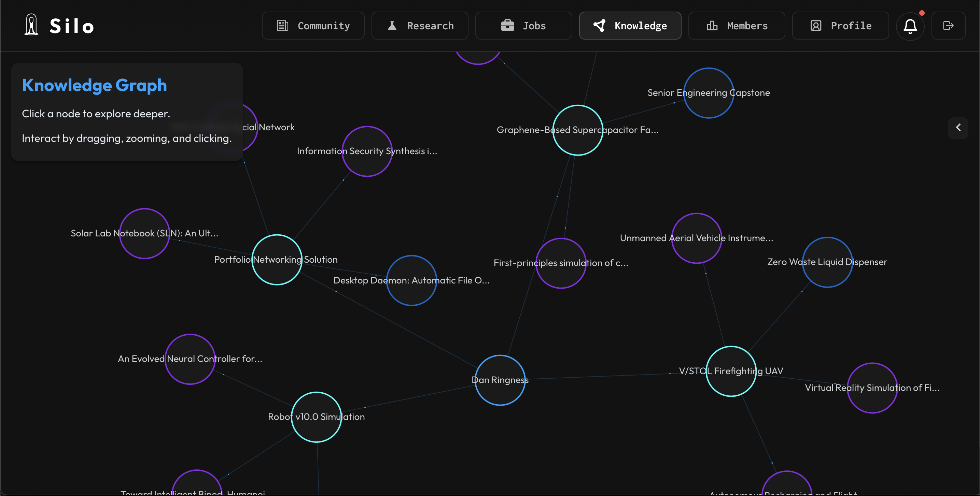Click the Senior Engineering Capstone node
The width and height of the screenshot is (980, 496).
point(709,93)
